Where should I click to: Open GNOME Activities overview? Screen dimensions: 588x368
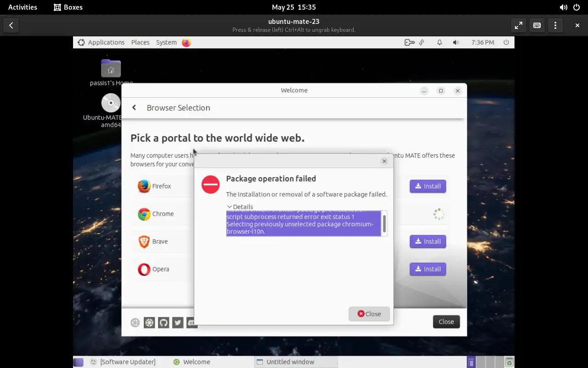(x=23, y=7)
